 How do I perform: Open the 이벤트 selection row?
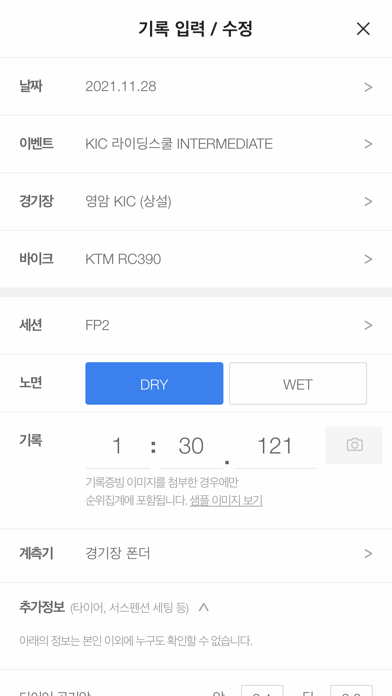pyautogui.click(x=196, y=144)
